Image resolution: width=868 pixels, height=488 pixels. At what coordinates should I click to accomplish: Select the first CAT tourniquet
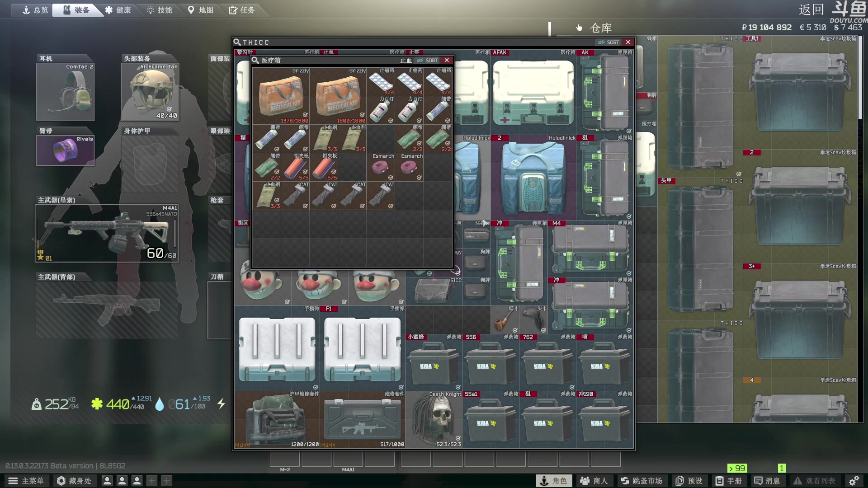point(295,196)
